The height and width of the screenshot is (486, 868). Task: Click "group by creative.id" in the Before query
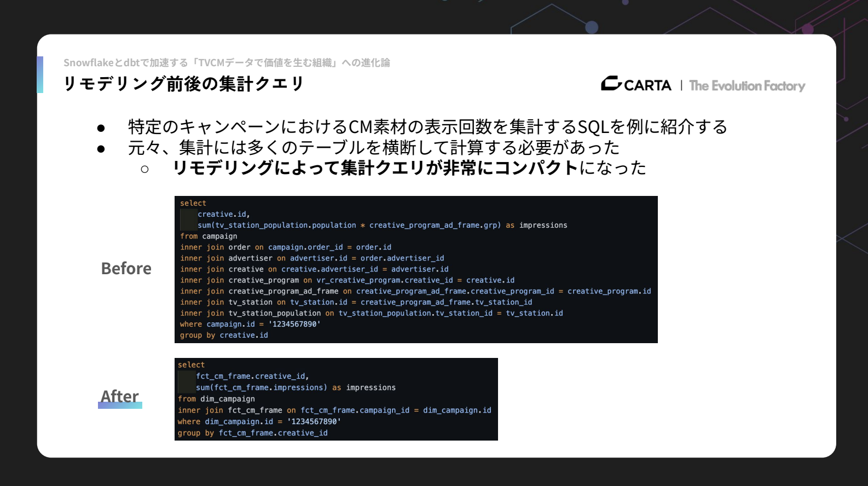(224, 335)
